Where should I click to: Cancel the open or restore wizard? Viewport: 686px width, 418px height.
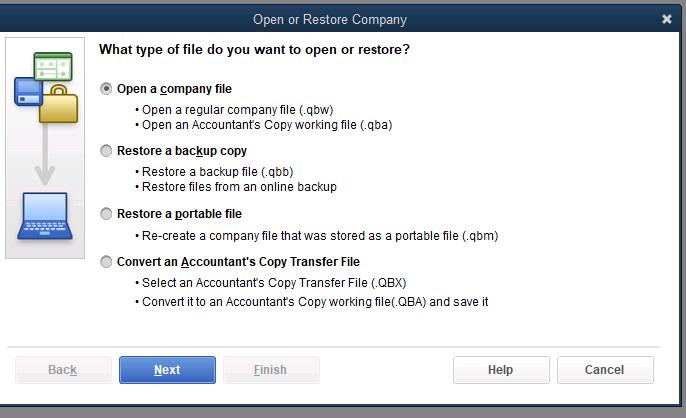click(604, 370)
